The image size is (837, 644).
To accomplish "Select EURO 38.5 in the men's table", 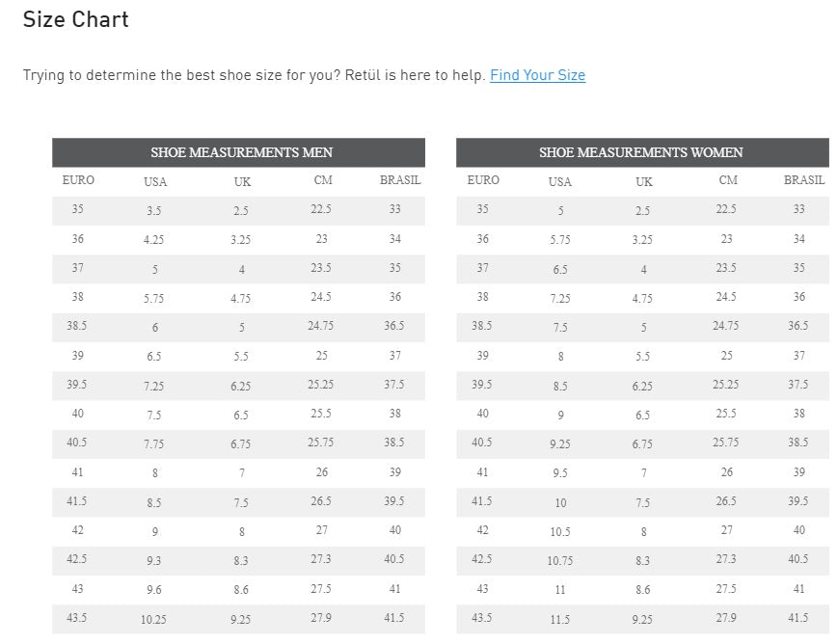I will click(77, 326).
